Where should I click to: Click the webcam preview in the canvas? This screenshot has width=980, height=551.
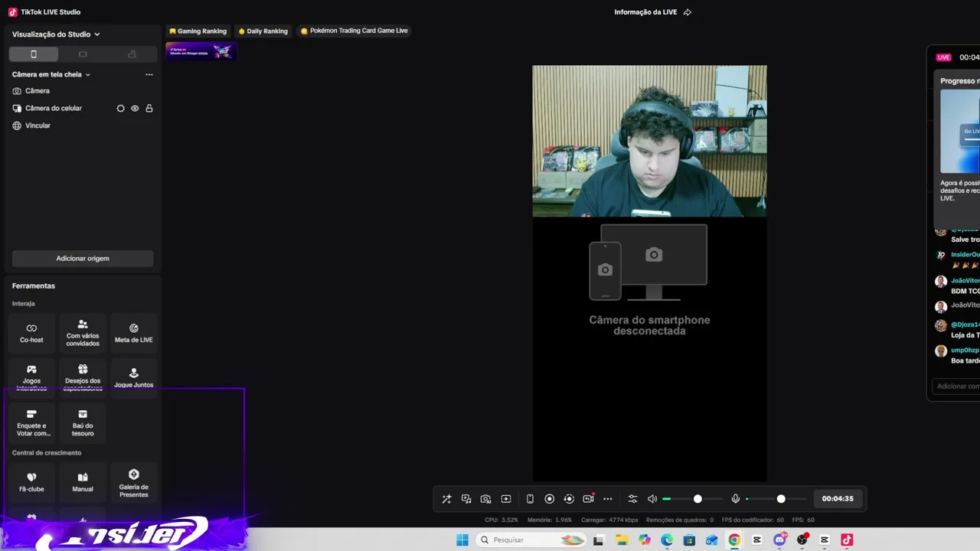pos(649,141)
